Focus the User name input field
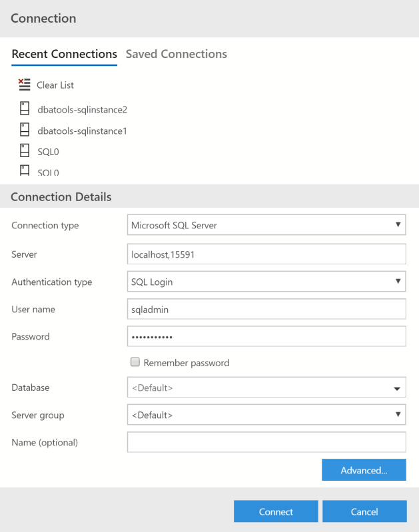Image resolution: width=419 pixels, height=532 pixels. [266, 309]
